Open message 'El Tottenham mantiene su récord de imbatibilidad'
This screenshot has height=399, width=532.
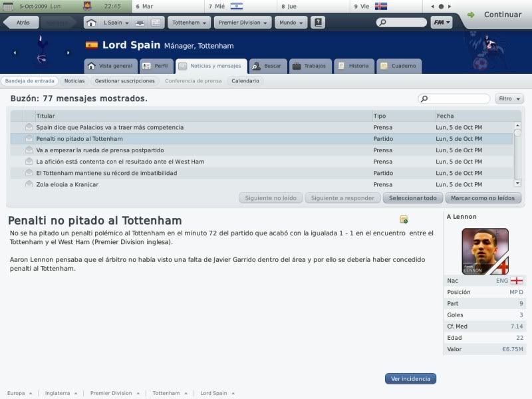261,173
